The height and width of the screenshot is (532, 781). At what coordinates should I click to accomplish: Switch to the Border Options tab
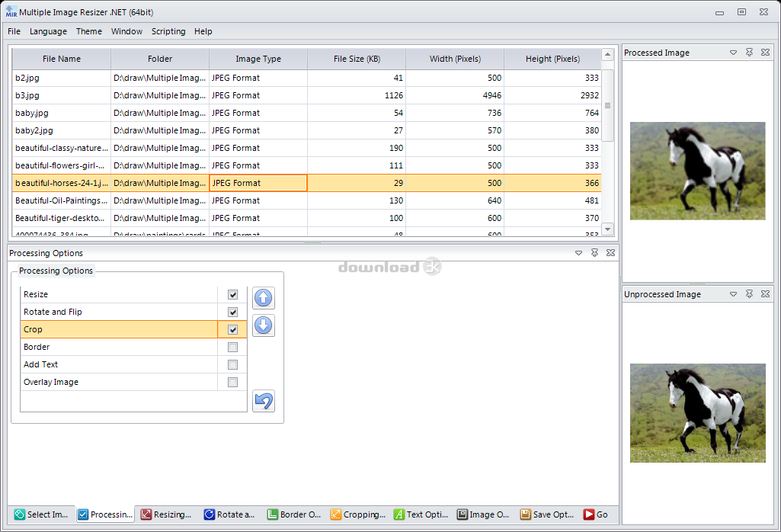[294, 514]
